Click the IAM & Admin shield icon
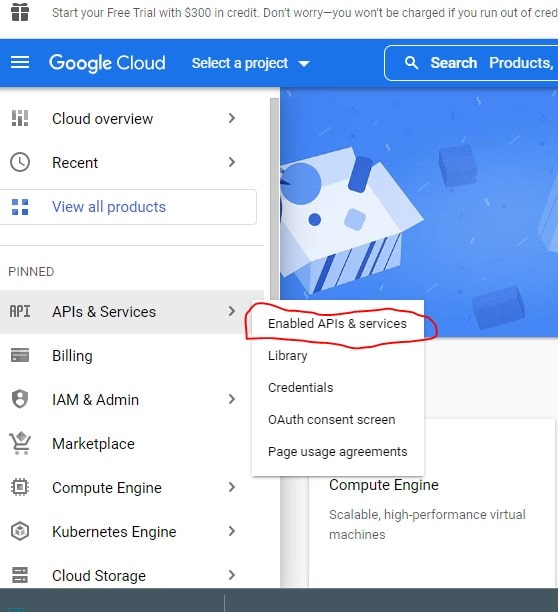This screenshot has width=558, height=612. [x=20, y=399]
